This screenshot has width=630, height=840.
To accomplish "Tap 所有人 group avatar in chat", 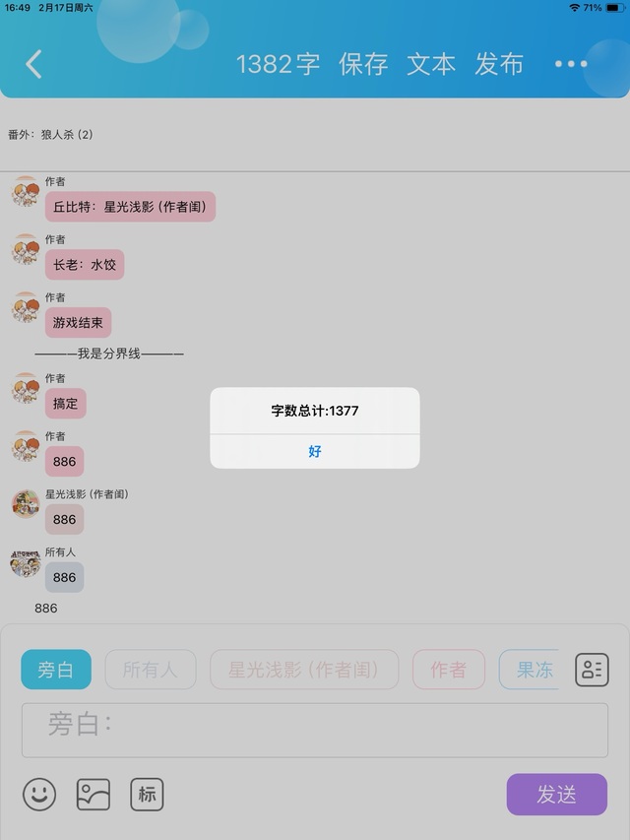I will (x=26, y=563).
